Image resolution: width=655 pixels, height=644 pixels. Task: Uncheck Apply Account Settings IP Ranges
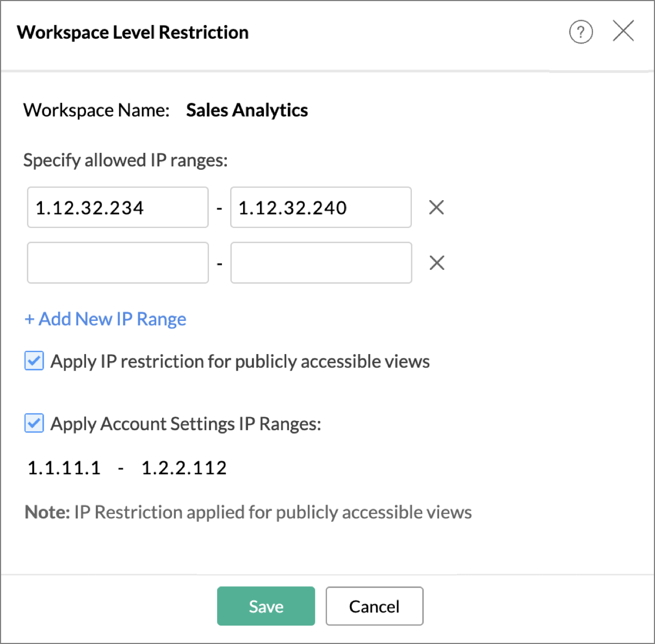pyautogui.click(x=34, y=423)
